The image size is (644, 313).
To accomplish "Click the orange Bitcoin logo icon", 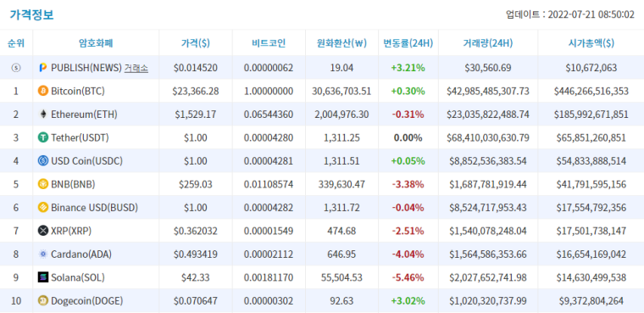I will (43, 91).
